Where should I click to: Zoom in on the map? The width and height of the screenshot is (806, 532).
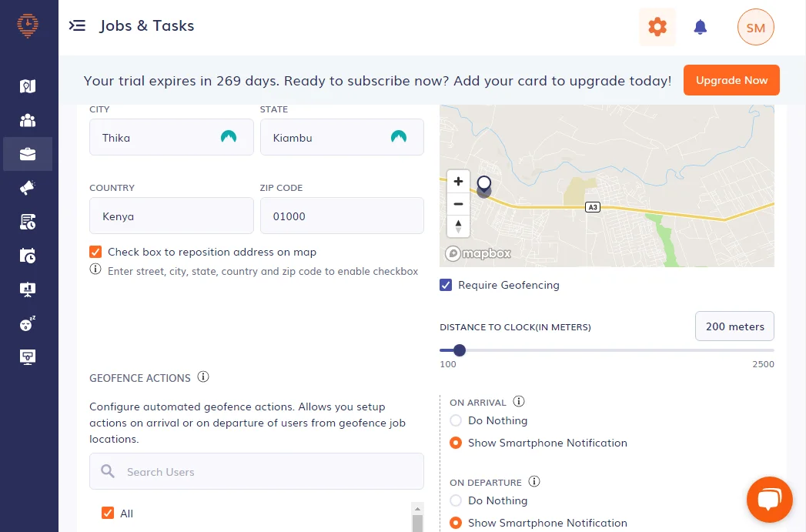[x=458, y=181]
